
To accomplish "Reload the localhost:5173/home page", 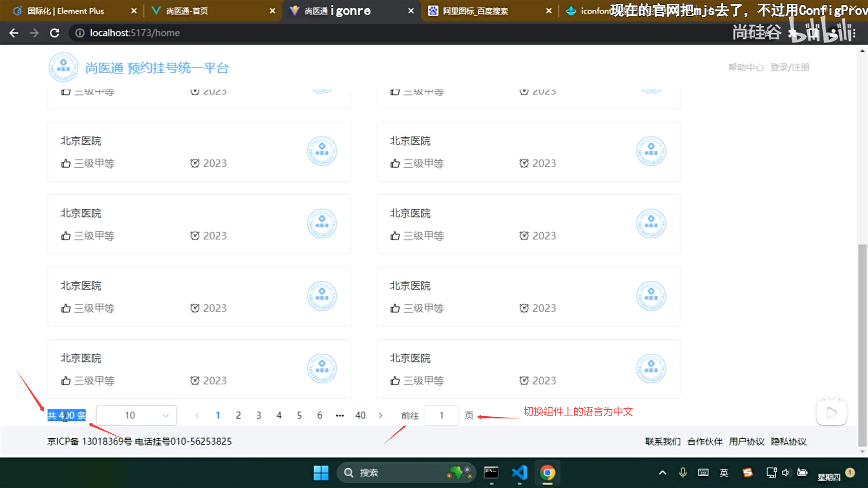I will pyautogui.click(x=54, y=33).
